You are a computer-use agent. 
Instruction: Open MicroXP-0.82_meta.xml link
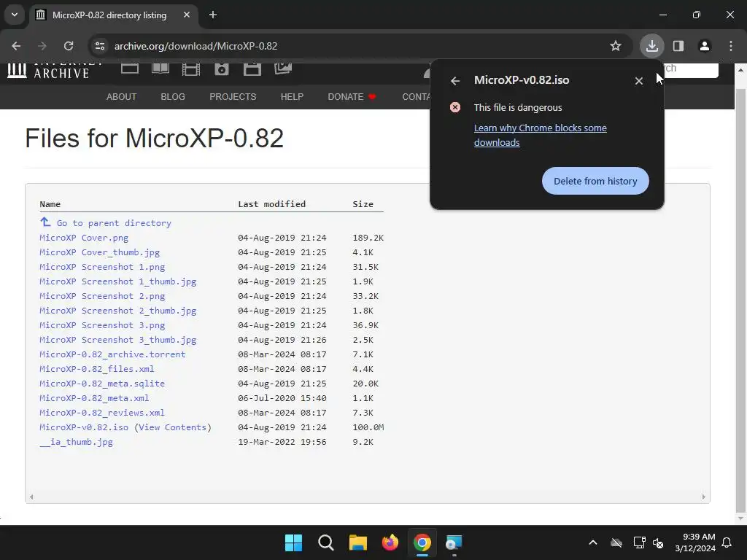tap(94, 398)
